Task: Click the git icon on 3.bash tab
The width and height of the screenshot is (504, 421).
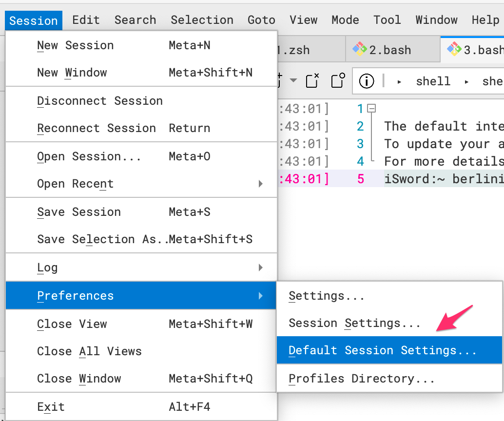Action: click(454, 49)
